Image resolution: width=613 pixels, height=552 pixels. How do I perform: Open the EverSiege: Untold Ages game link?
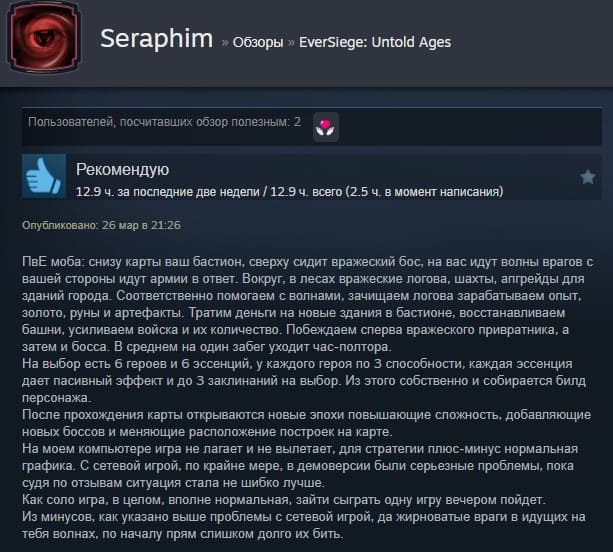coord(375,42)
